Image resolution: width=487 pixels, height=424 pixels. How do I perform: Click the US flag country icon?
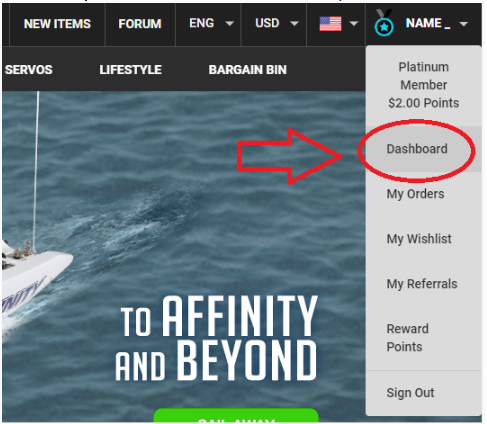click(330, 24)
